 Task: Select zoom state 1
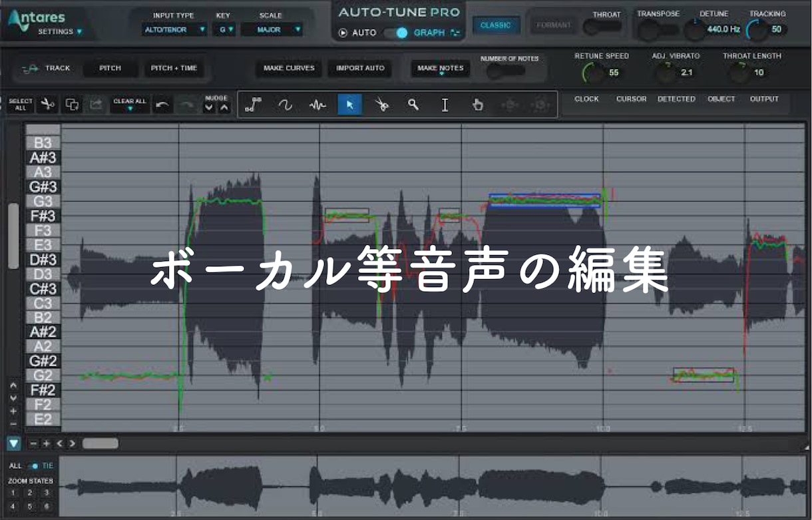click(13, 493)
